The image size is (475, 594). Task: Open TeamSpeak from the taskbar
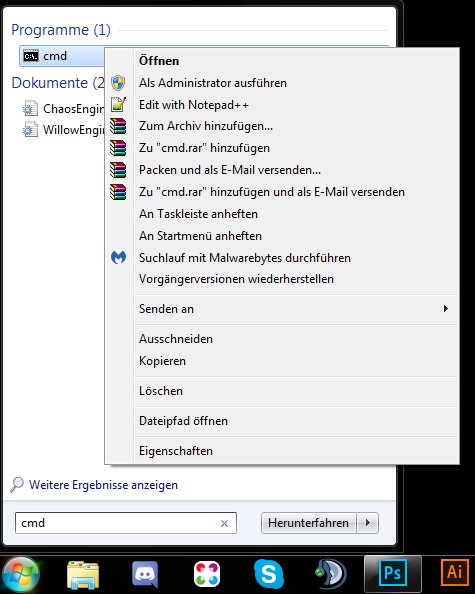click(x=331, y=574)
